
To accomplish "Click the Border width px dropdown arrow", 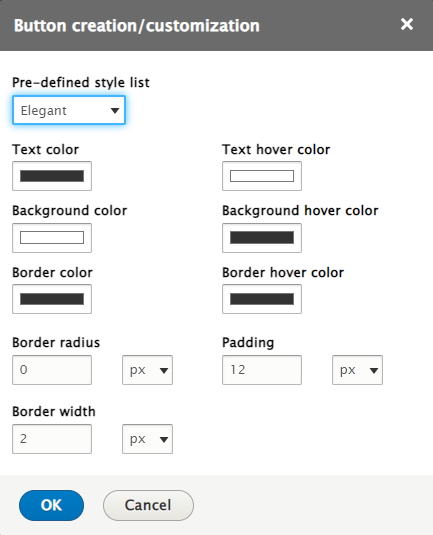I will click(164, 439).
